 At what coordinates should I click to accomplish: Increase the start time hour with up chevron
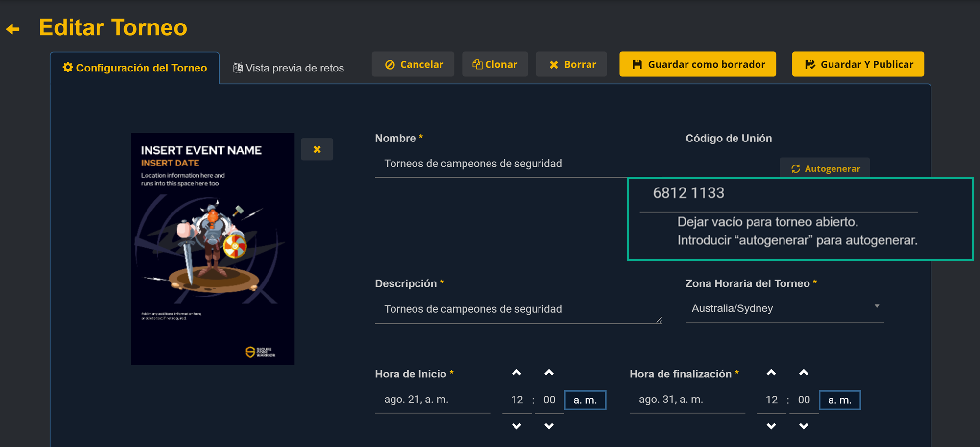(x=516, y=373)
